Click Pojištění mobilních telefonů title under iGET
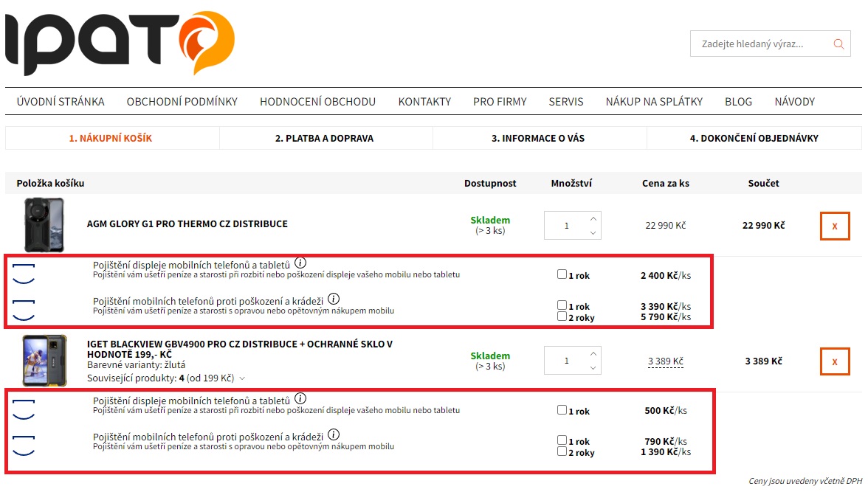Image resolution: width=868 pixels, height=492 pixels. tap(207, 437)
